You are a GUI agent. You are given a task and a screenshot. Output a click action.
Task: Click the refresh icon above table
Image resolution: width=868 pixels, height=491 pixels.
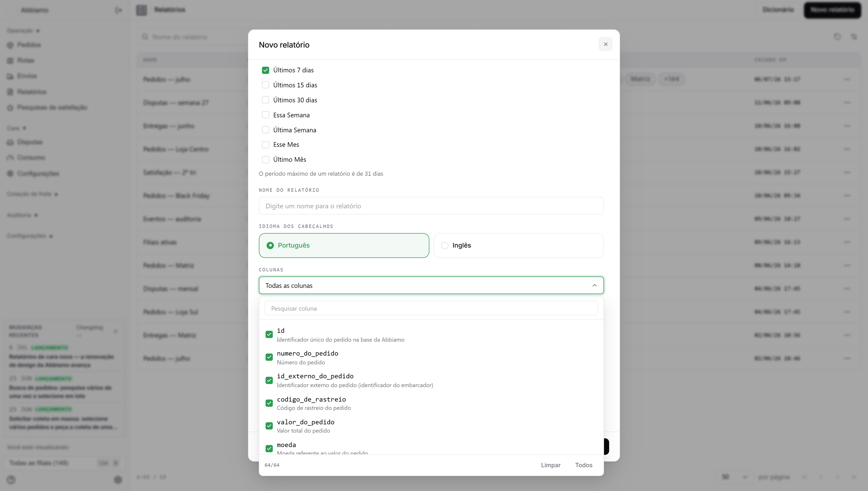(837, 37)
